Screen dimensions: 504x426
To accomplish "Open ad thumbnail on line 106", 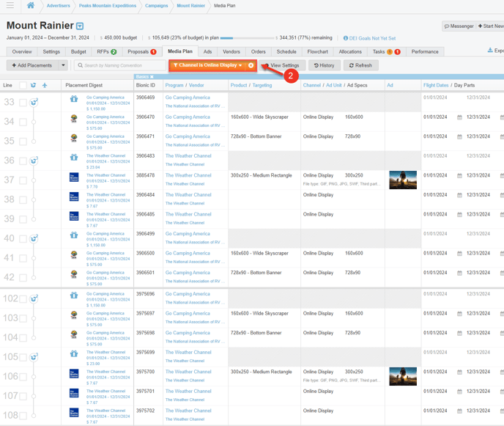I will (403, 376).
